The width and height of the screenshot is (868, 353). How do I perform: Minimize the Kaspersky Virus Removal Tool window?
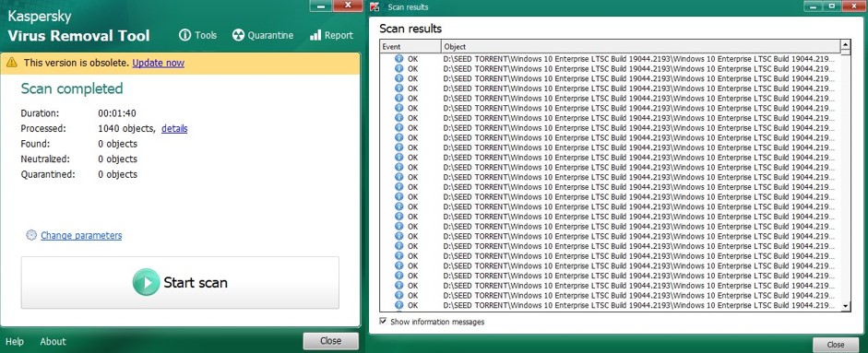pos(320,6)
